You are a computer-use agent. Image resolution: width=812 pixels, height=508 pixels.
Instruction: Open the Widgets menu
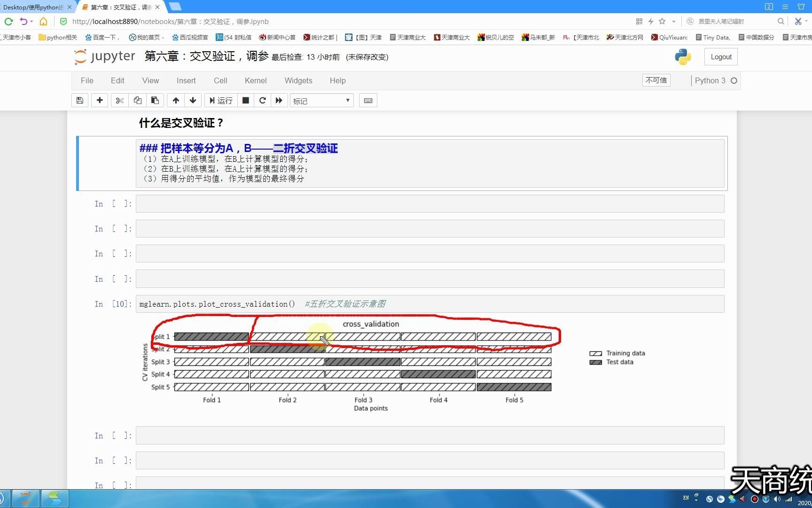pos(298,80)
